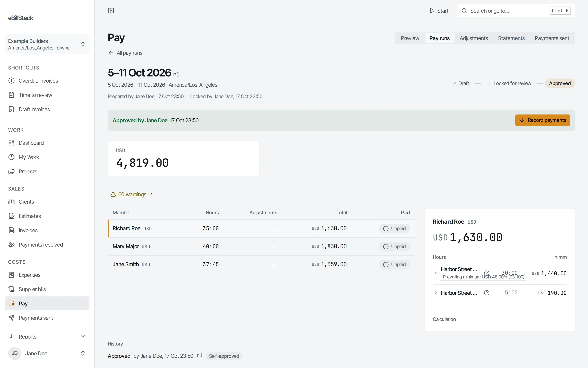Image resolution: width=588 pixels, height=368 pixels.
Task: Click the Locked for review step
Action: pyautogui.click(x=509, y=83)
